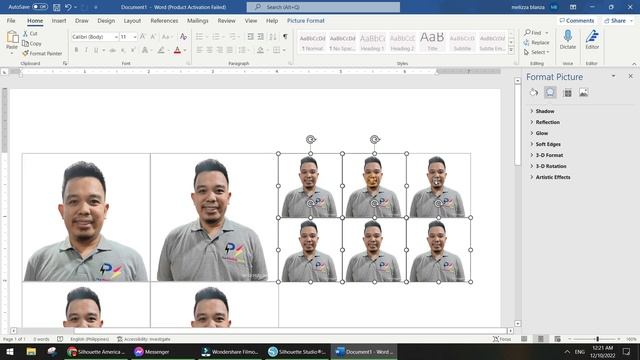Click the search box
640x360 pixels.
pyautogui.click(x=323, y=7)
